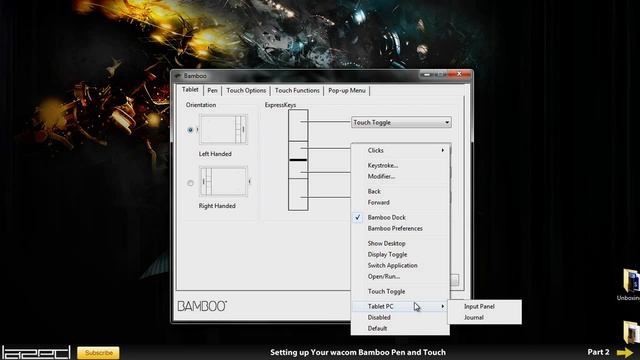Click the Right Handed tablet thumbnail
Viewport: 640px width, 360px height.
(223, 182)
